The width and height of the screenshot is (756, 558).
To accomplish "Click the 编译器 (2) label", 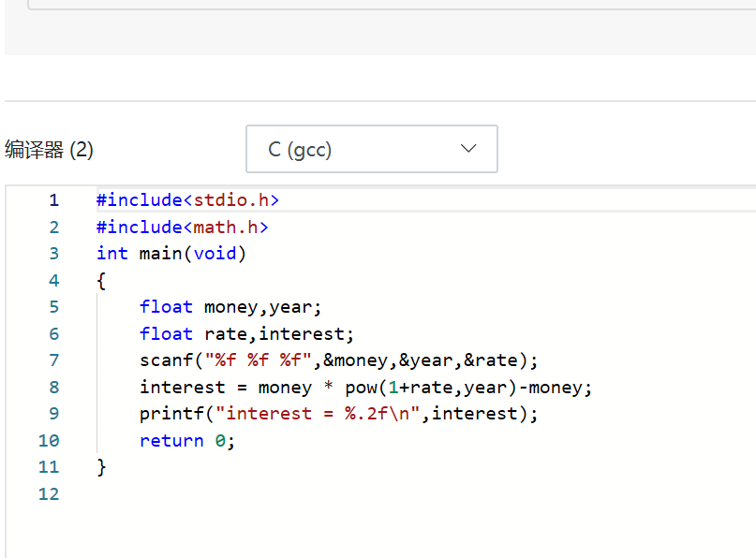I will coord(49,150).
